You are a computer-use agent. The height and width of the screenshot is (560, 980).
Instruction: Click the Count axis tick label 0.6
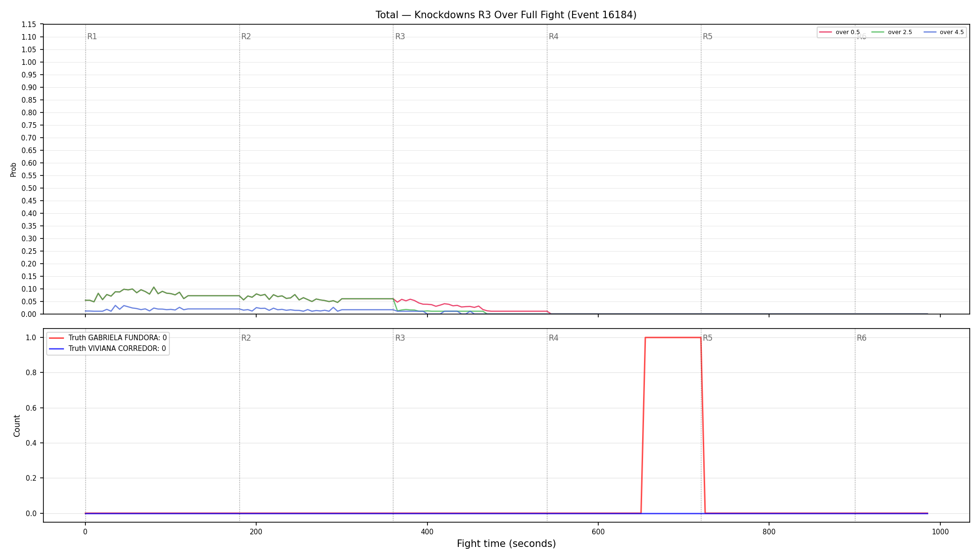(x=31, y=408)
